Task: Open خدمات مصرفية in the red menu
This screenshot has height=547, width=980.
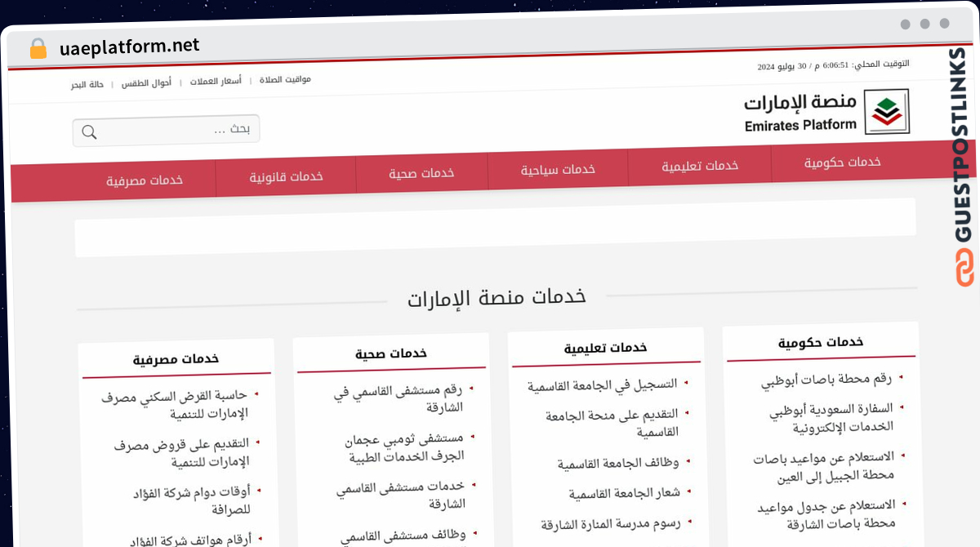Action: tap(145, 180)
